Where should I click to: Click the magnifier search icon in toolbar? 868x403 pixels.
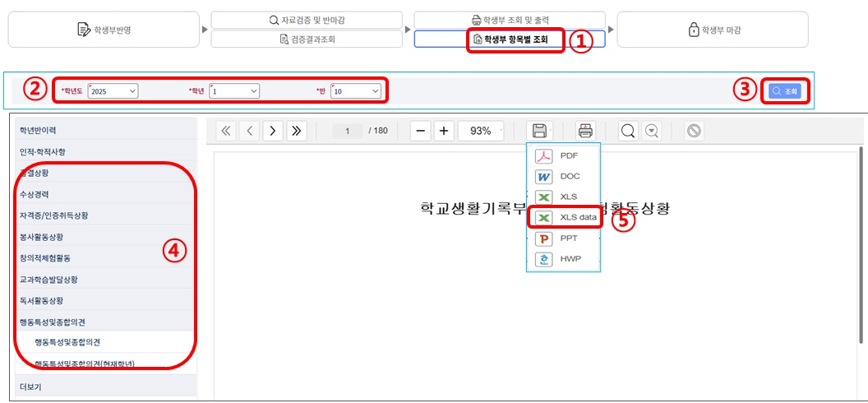(x=628, y=131)
